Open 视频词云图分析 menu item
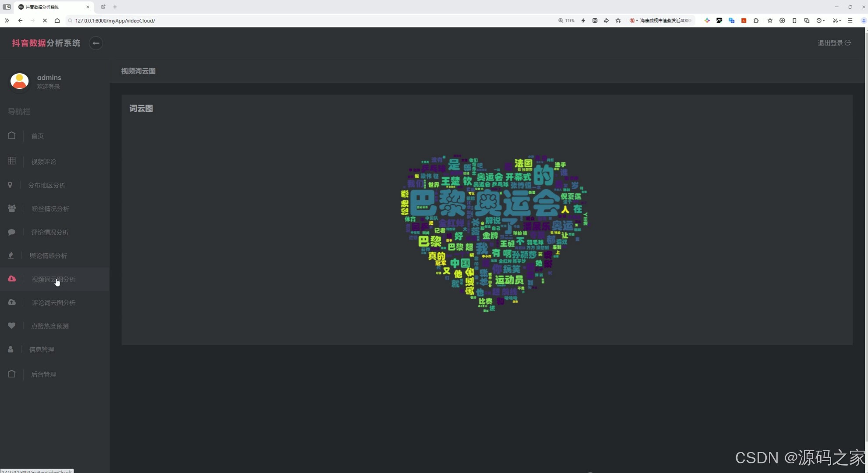 [x=53, y=279]
